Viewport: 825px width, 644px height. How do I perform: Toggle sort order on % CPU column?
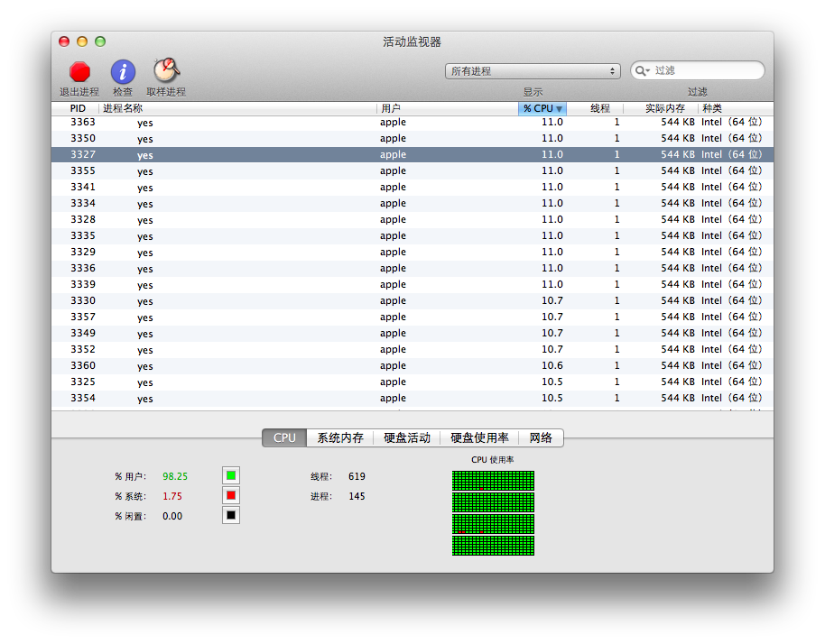tap(542, 108)
